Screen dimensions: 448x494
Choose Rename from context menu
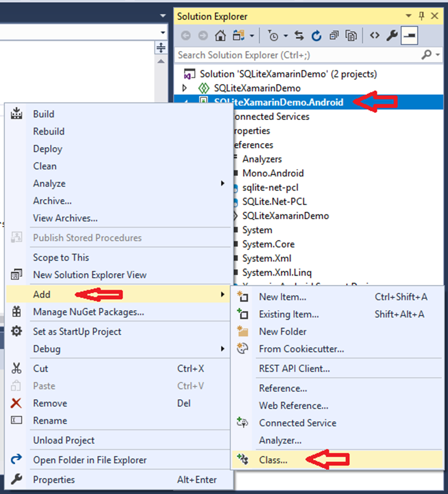point(118,420)
